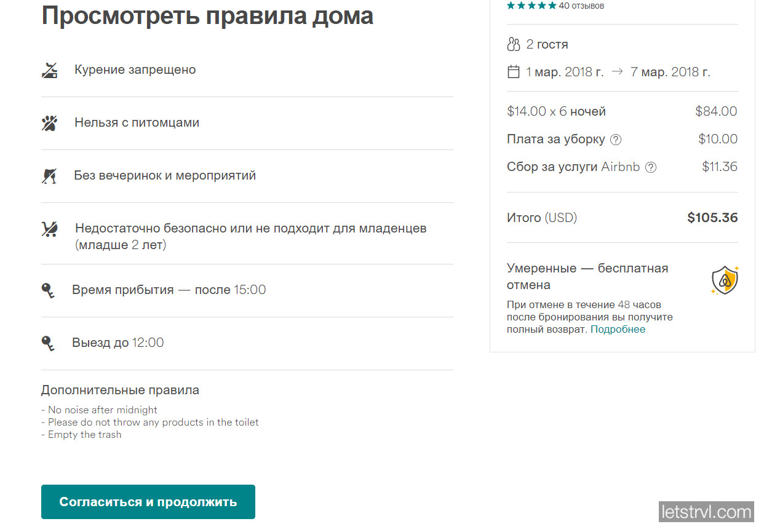Viewport: 764px width, 532px height.
Task: Click the cancellation shield badge icon
Action: point(726,279)
